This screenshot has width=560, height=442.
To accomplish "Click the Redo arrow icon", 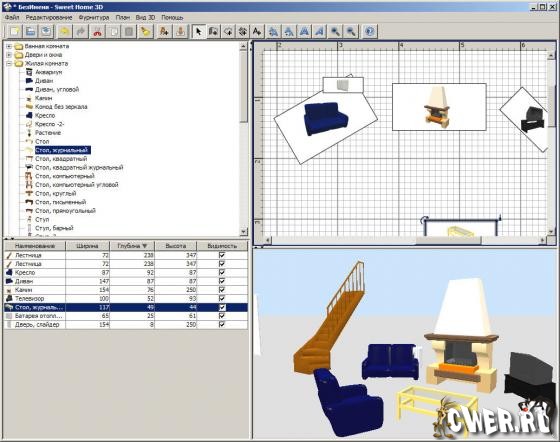I will [81, 32].
